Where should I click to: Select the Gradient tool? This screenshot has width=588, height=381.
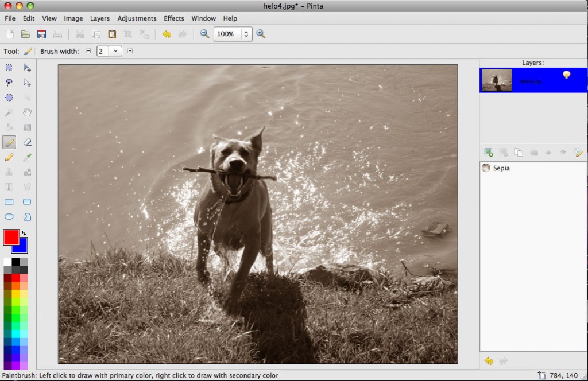pos(27,127)
